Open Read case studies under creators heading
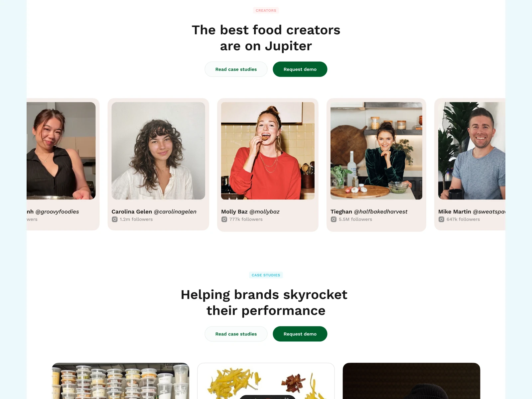Image resolution: width=532 pixels, height=399 pixels. (x=236, y=69)
